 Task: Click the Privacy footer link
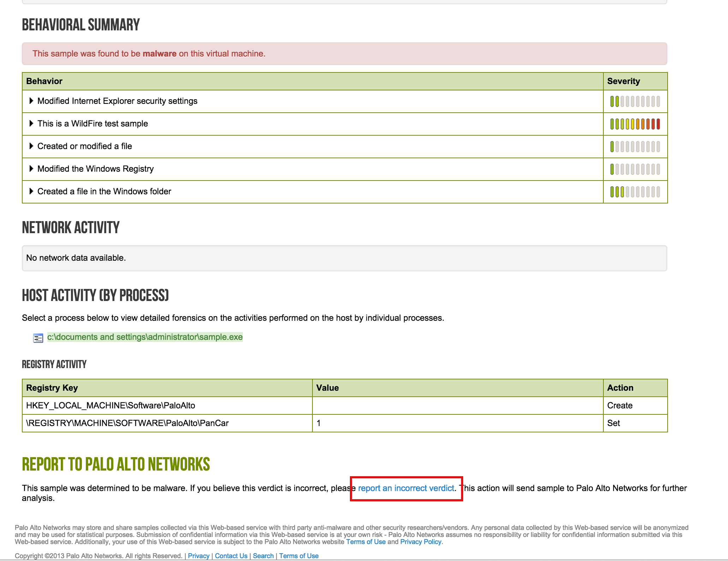[x=198, y=556]
